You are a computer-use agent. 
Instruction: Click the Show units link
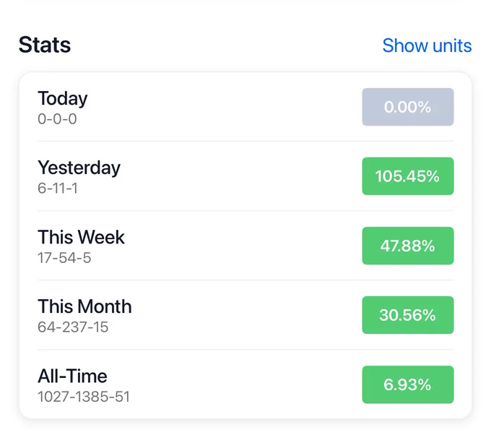(x=427, y=46)
